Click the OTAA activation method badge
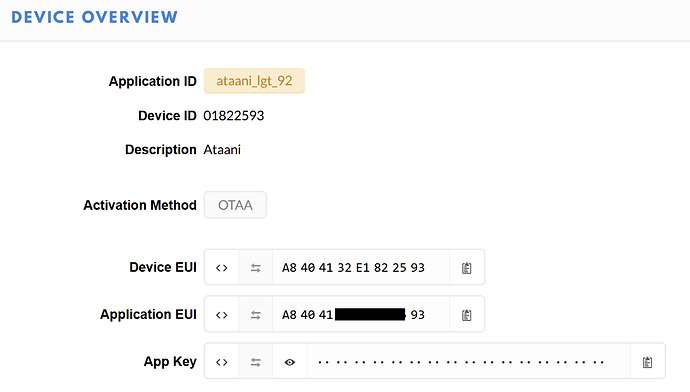This screenshot has width=690, height=392. tap(235, 205)
